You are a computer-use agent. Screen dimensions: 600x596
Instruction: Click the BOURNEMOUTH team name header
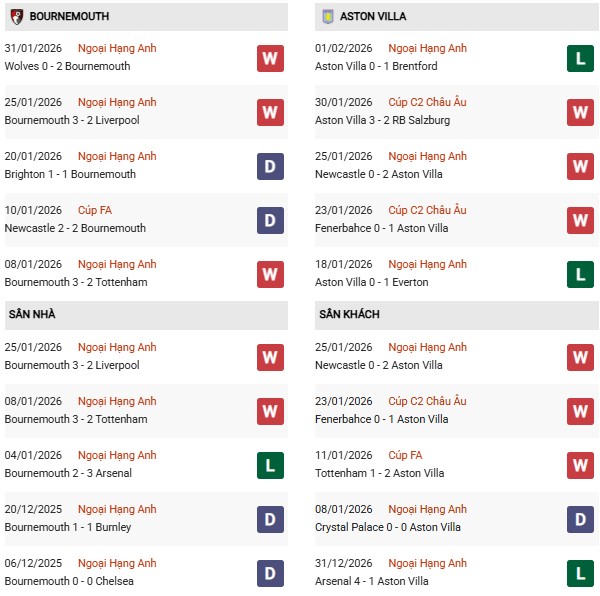point(70,16)
